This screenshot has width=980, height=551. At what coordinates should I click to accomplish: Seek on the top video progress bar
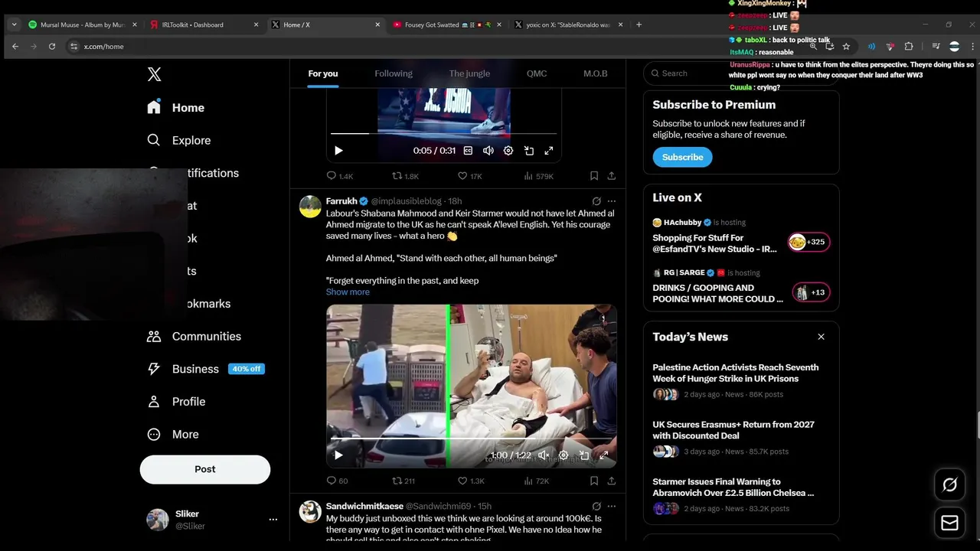pyautogui.click(x=444, y=134)
